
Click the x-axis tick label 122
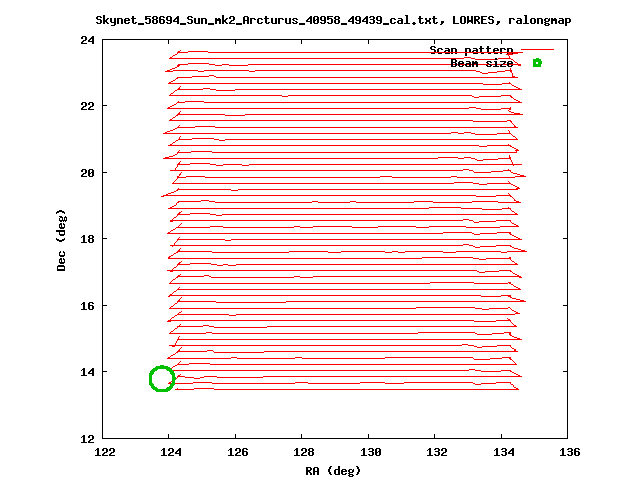(x=105, y=452)
